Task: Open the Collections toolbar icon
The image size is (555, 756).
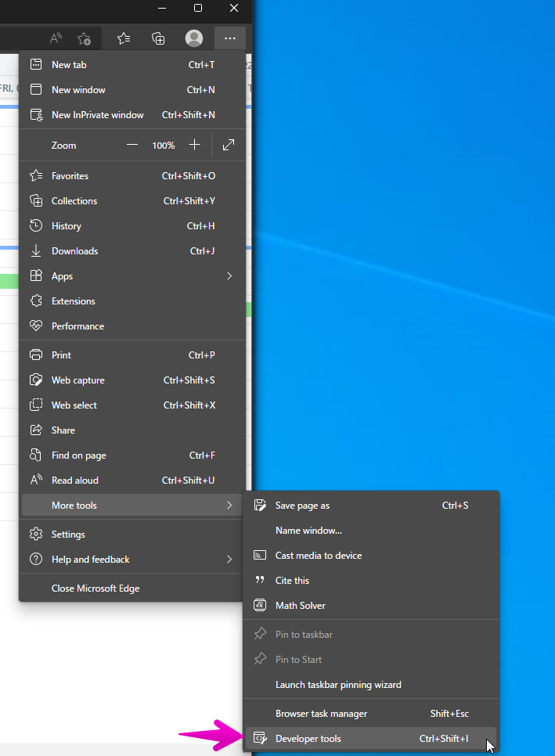Action: (x=158, y=38)
